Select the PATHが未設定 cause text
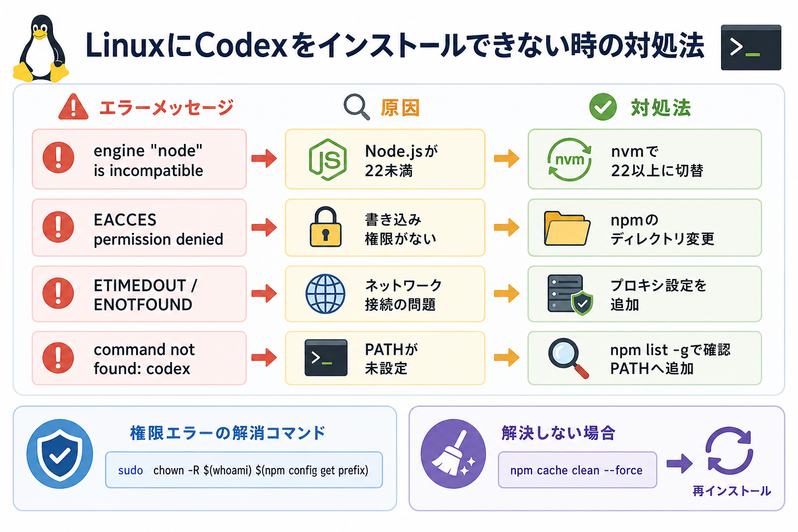798x532 pixels. (x=391, y=358)
